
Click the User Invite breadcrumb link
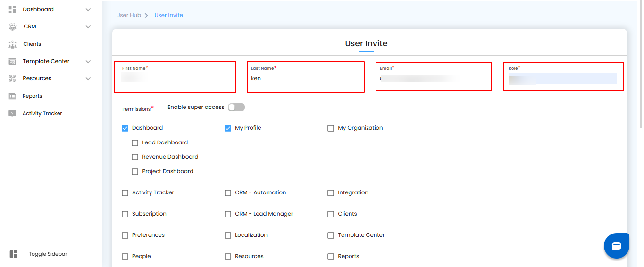point(168,15)
